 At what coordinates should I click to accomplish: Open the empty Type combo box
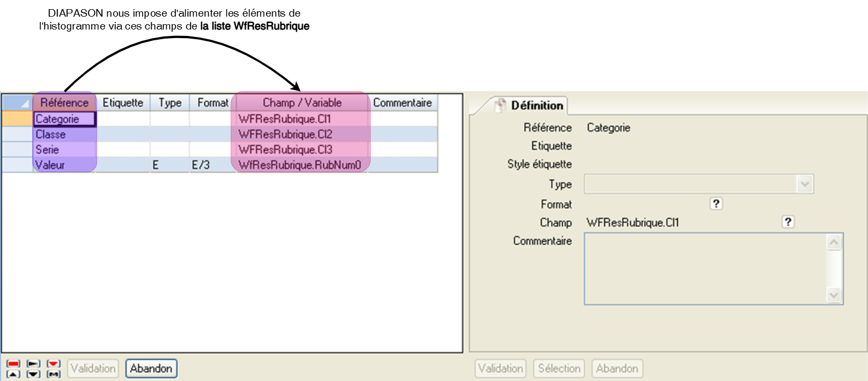pyautogui.click(x=690, y=185)
